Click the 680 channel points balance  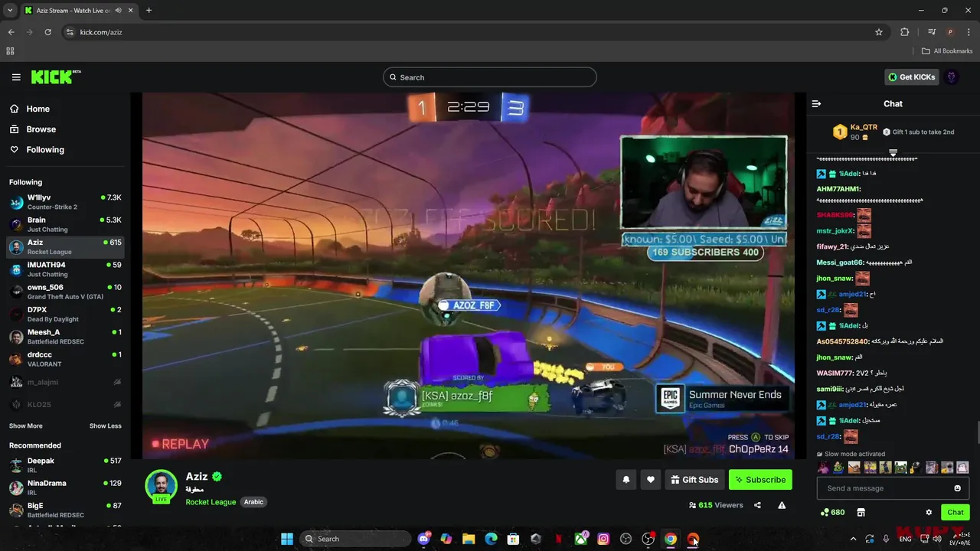coord(832,512)
